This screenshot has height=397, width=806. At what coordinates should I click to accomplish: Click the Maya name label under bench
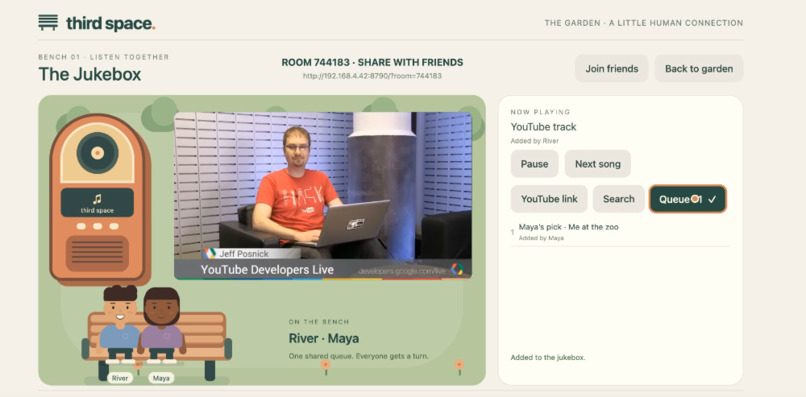[x=161, y=378]
